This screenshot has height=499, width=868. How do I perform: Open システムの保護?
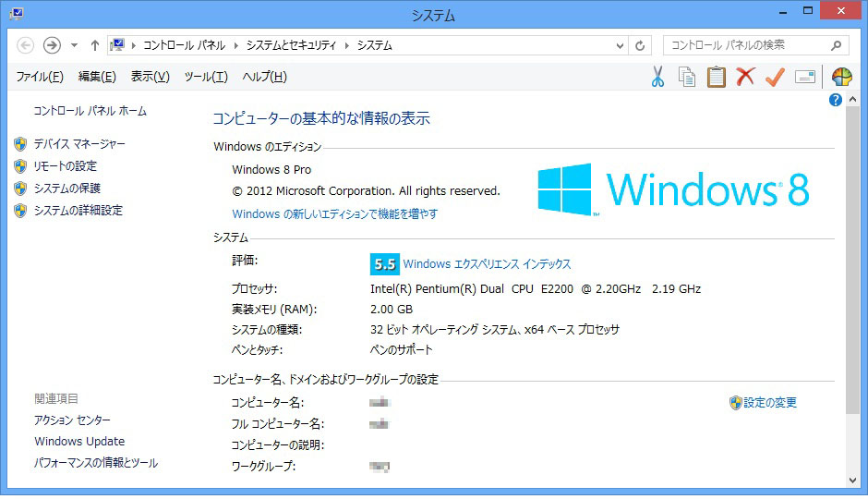(x=67, y=189)
